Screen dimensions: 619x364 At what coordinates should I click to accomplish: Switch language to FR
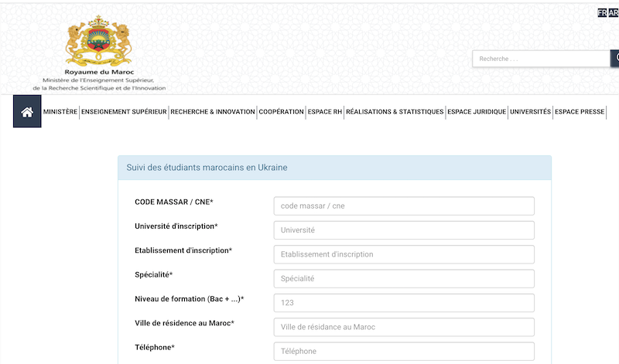click(x=603, y=12)
